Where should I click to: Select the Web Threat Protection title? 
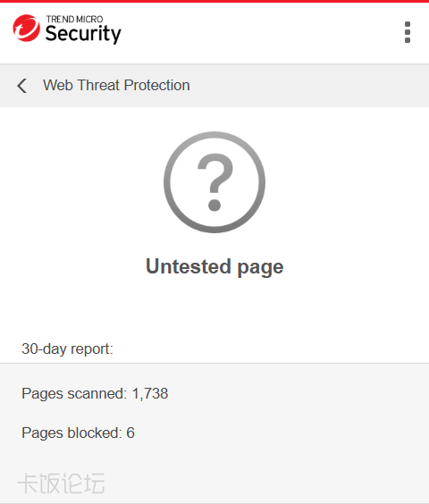(x=116, y=85)
